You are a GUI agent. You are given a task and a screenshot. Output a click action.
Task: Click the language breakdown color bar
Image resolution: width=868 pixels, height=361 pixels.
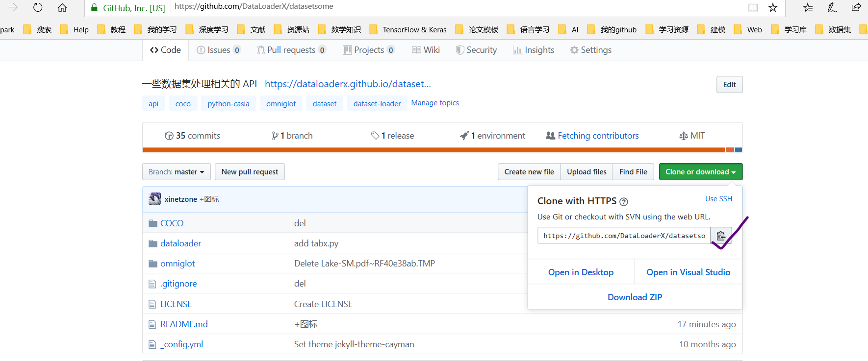click(x=442, y=150)
